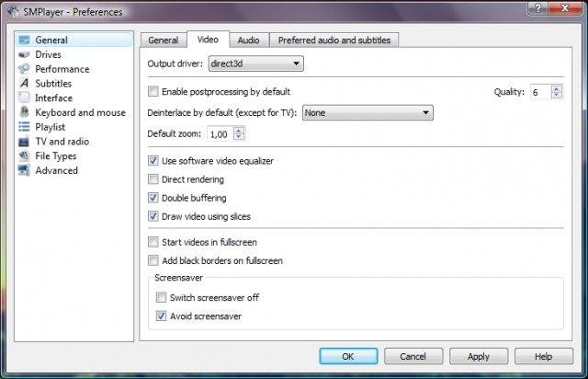588x379 pixels.
Task: Decrease Quality value with down arrow
Action: 557,95
